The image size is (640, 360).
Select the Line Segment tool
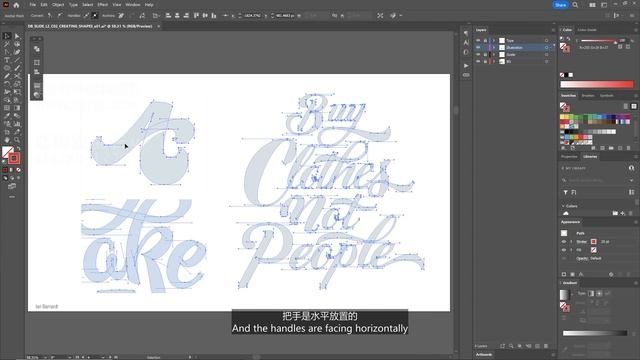click(17, 60)
